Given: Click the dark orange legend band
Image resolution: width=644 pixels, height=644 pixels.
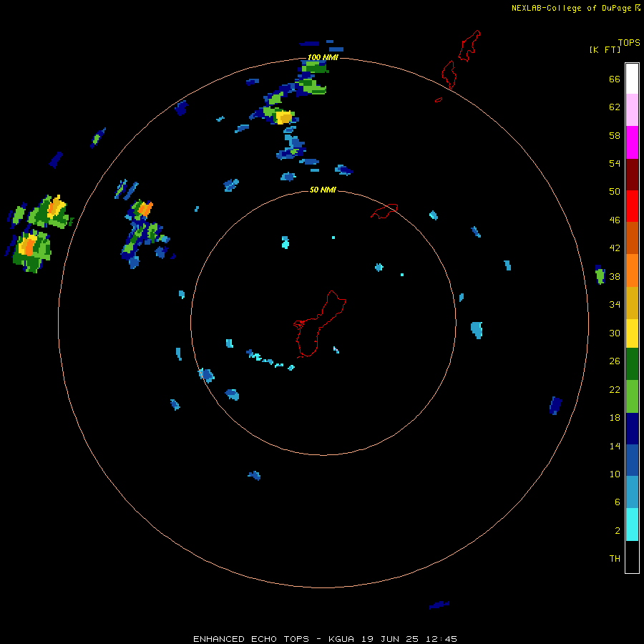Looking at the screenshot, I should pyautogui.click(x=632, y=238).
